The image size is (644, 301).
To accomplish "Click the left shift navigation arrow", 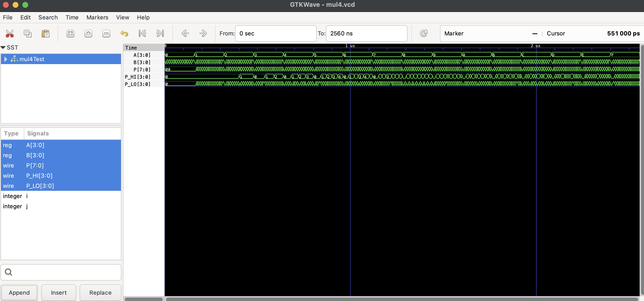I will [x=185, y=33].
